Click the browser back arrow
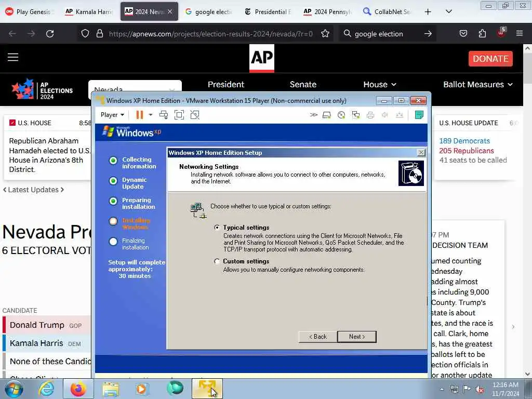This screenshot has height=399, width=532. [12, 34]
